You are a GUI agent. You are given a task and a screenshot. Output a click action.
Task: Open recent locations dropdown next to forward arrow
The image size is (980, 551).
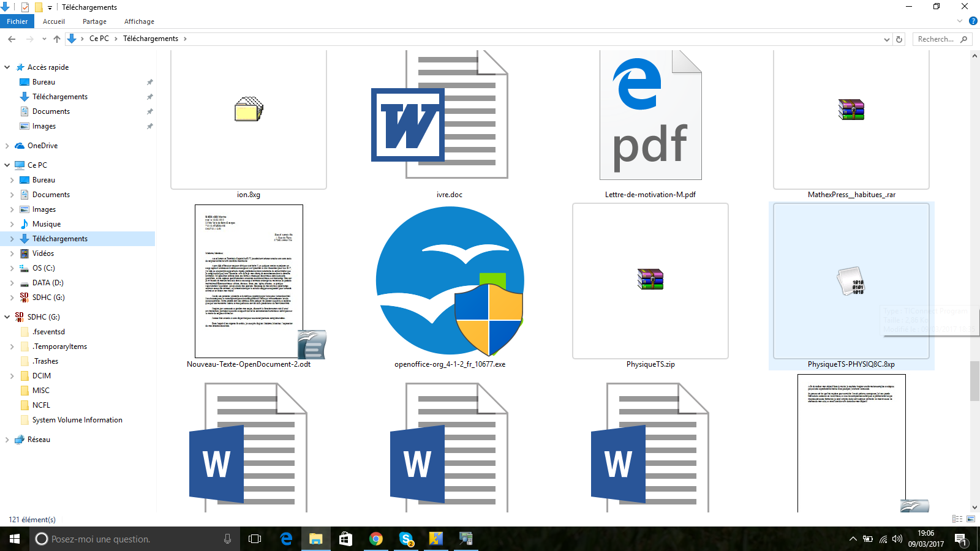44,39
